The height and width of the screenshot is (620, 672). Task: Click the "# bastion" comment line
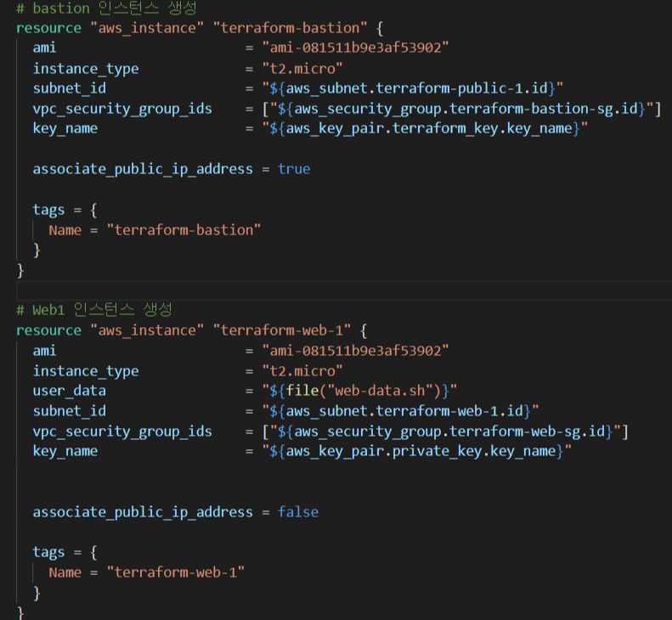pos(106,8)
